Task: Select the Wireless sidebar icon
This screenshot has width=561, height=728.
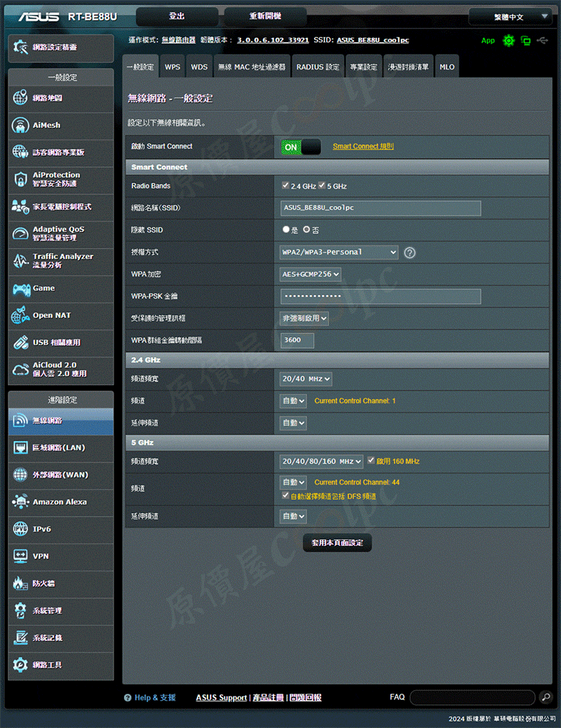Action: coord(20,420)
